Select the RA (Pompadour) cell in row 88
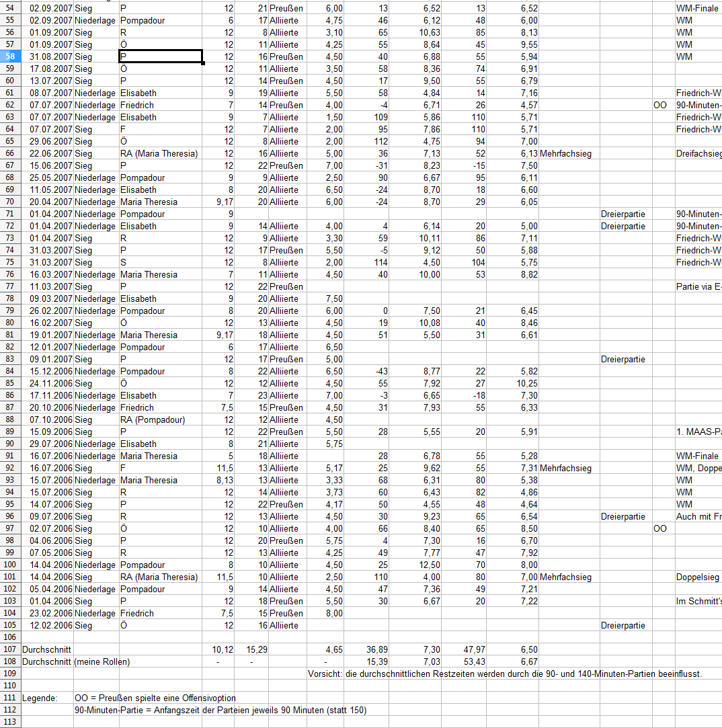This screenshot has height=728, width=722. [x=161, y=419]
